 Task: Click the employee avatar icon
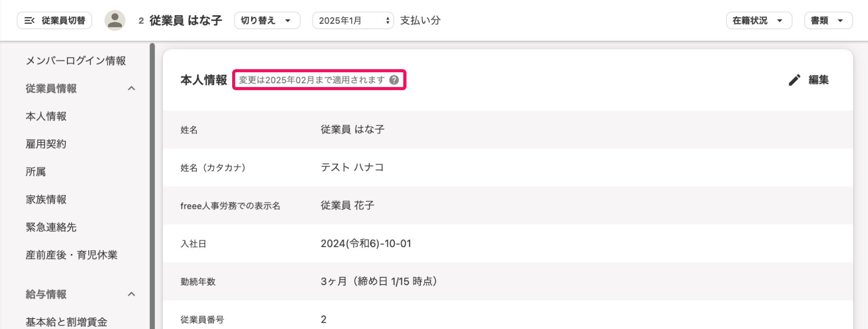(115, 20)
